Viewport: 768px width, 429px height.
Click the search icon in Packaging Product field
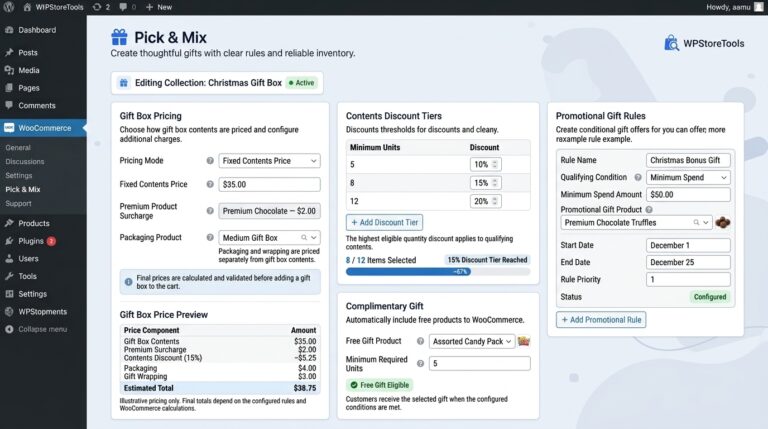coord(304,238)
